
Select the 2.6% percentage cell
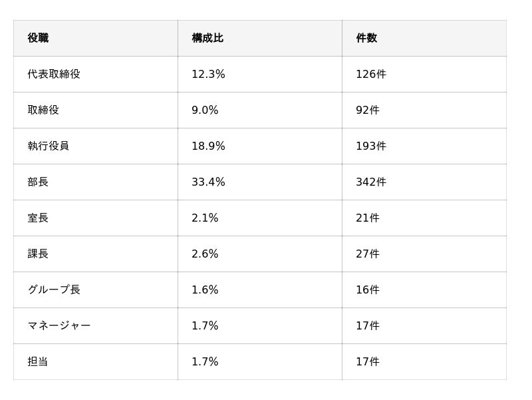click(260, 254)
